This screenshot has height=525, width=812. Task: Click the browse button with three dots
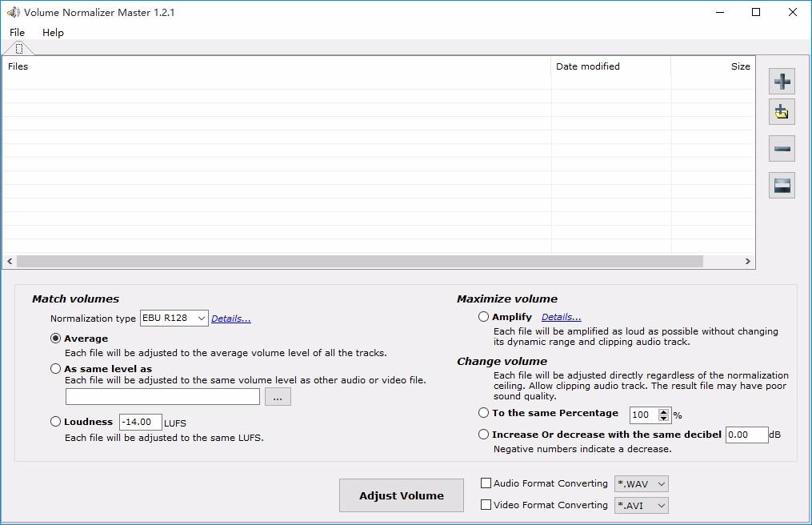pyautogui.click(x=278, y=397)
